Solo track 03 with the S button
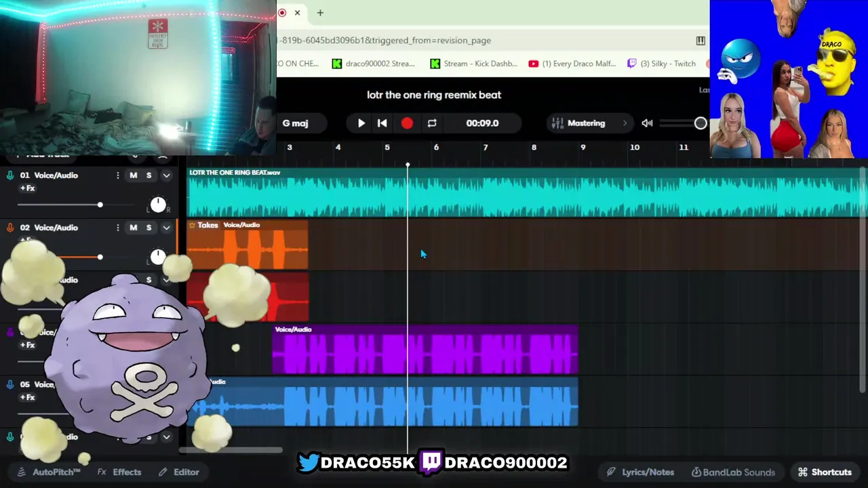This screenshot has height=488, width=868. click(149, 280)
